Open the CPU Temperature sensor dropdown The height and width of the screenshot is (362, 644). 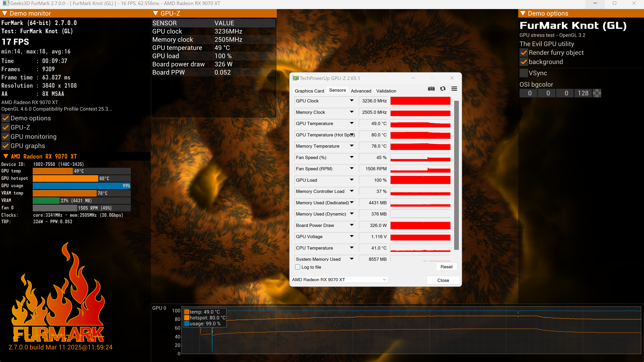[352, 248]
